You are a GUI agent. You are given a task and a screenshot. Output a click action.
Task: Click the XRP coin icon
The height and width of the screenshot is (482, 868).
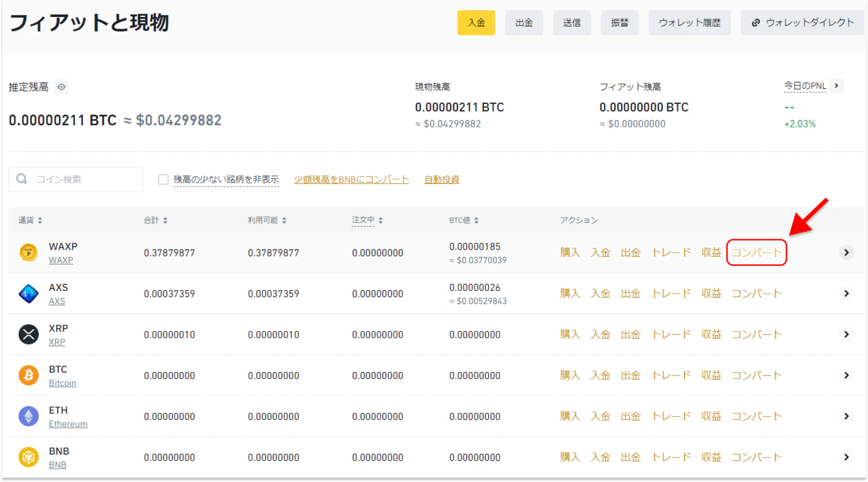[29, 334]
